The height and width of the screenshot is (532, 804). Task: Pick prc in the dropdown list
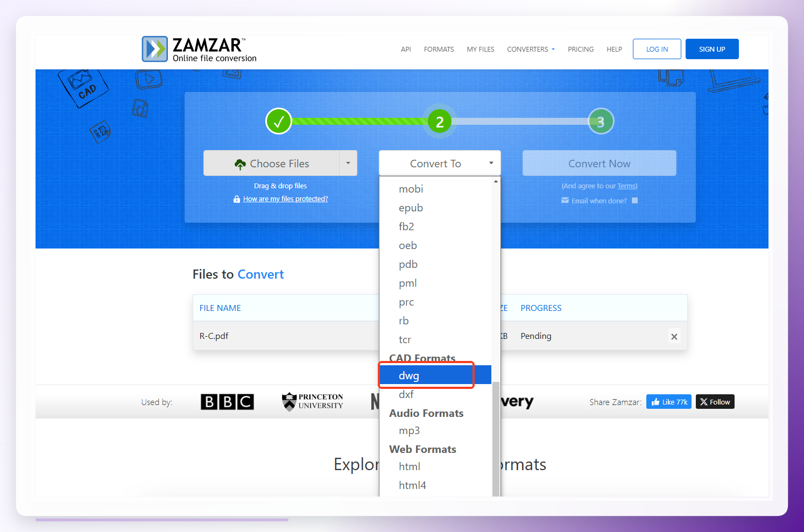click(x=435, y=302)
